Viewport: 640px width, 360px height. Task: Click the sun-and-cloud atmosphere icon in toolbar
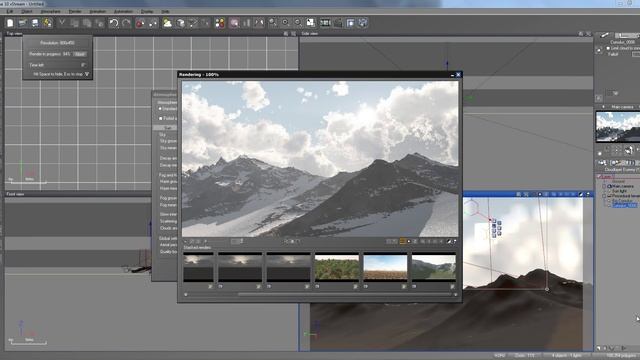tap(167, 23)
